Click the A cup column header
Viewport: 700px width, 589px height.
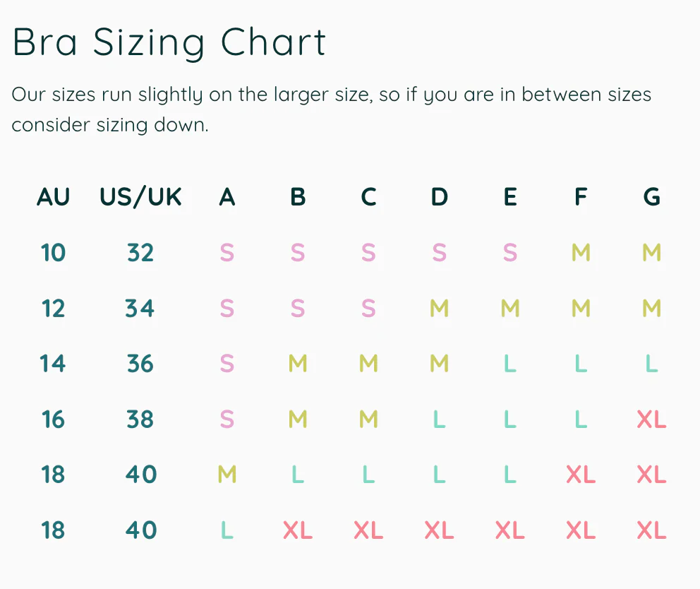pyautogui.click(x=227, y=197)
